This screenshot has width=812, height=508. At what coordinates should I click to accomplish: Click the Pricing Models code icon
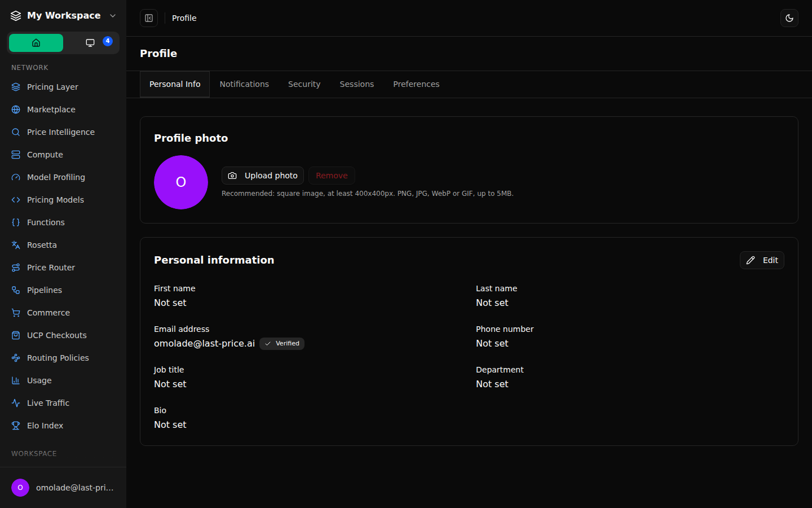point(16,200)
